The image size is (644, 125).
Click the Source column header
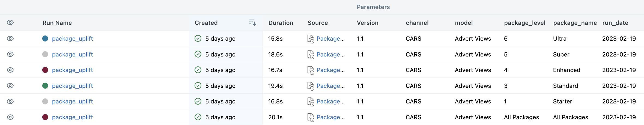click(318, 23)
